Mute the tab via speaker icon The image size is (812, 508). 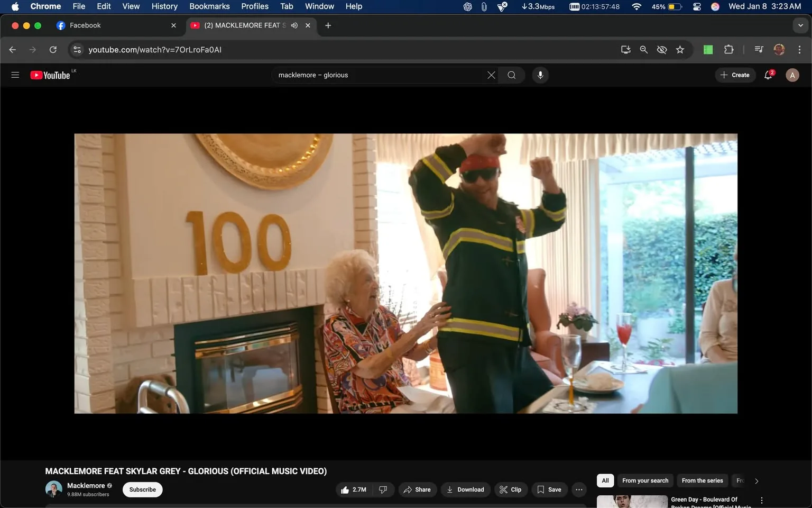point(294,25)
